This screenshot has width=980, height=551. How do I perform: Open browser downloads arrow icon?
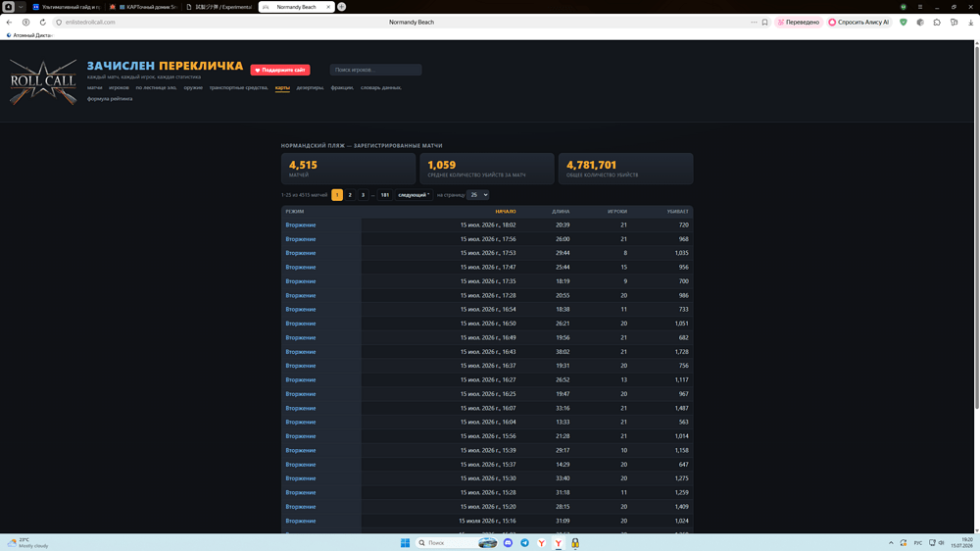970,22
